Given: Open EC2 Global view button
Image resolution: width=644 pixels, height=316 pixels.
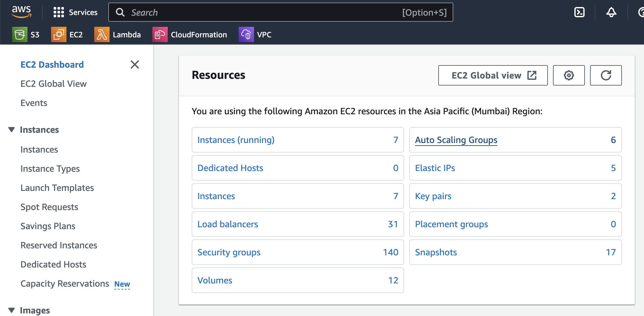Looking at the screenshot, I should 493,75.
